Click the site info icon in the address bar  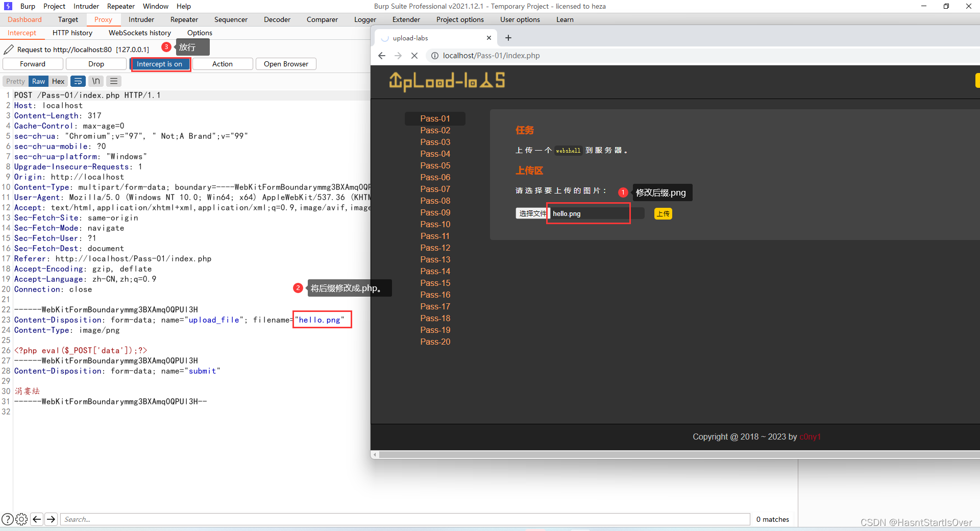click(435, 56)
